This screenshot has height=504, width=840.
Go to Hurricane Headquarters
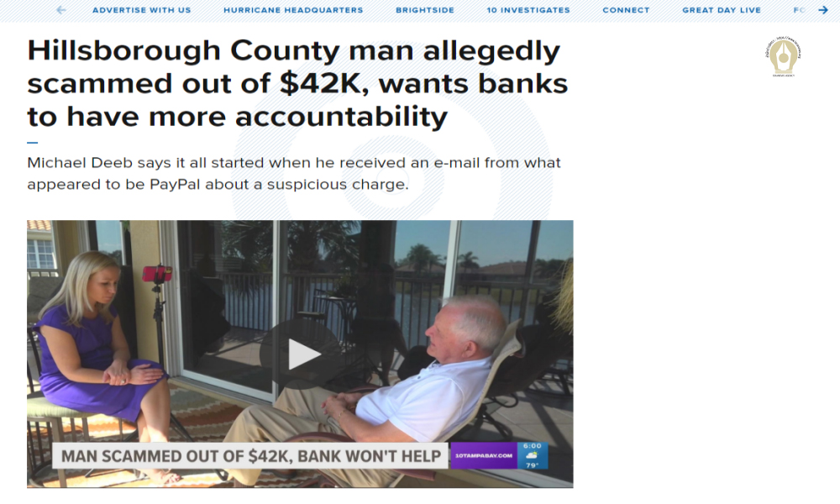pyautogui.click(x=293, y=10)
